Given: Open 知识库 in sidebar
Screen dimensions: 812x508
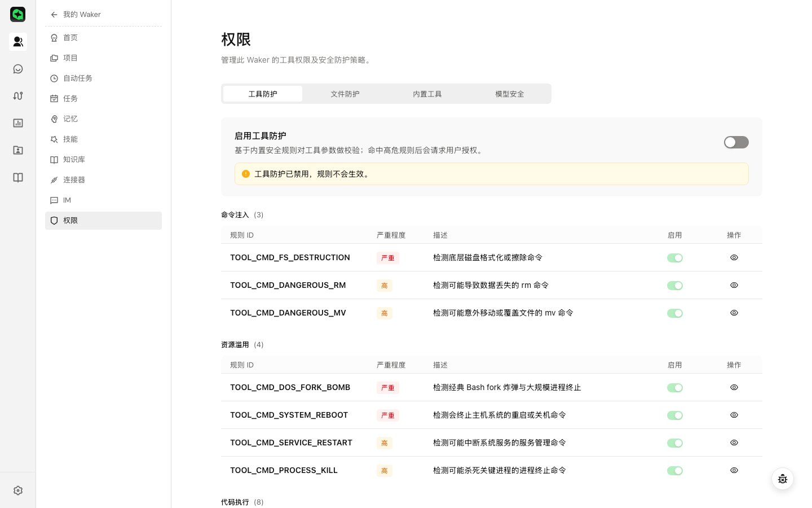Looking at the screenshot, I should [x=103, y=160].
